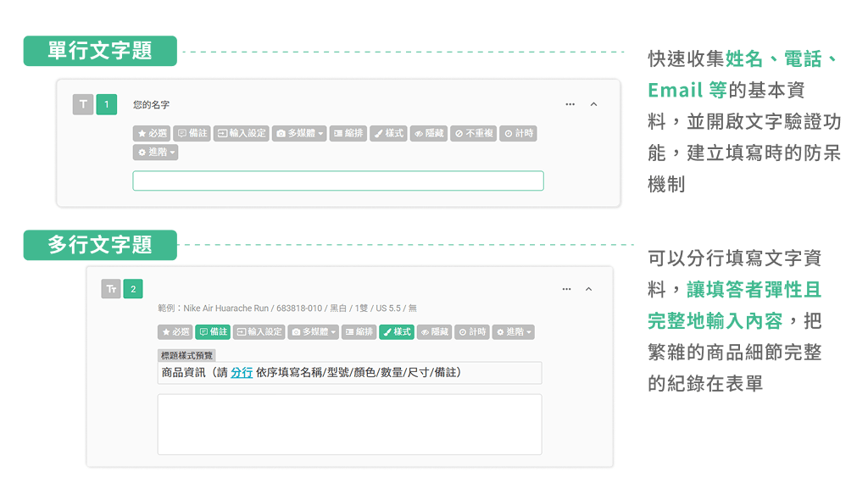Click the question title 您的名字
The height and width of the screenshot is (489, 868).
[151, 104]
